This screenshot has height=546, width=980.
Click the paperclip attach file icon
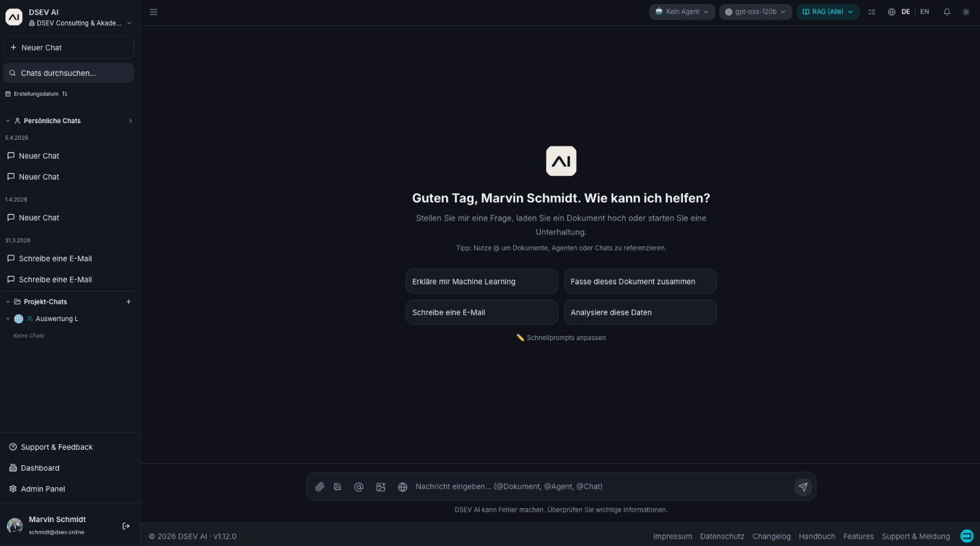coord(320,487)
